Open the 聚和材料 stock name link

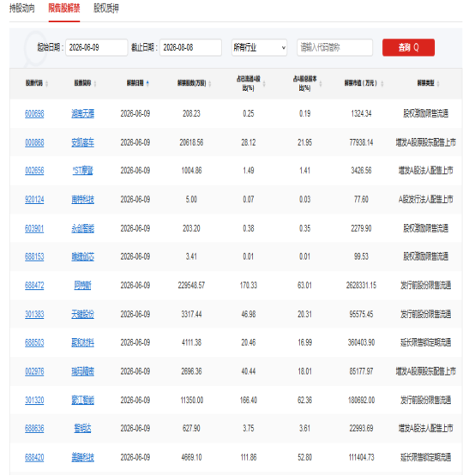click(83, 343)
